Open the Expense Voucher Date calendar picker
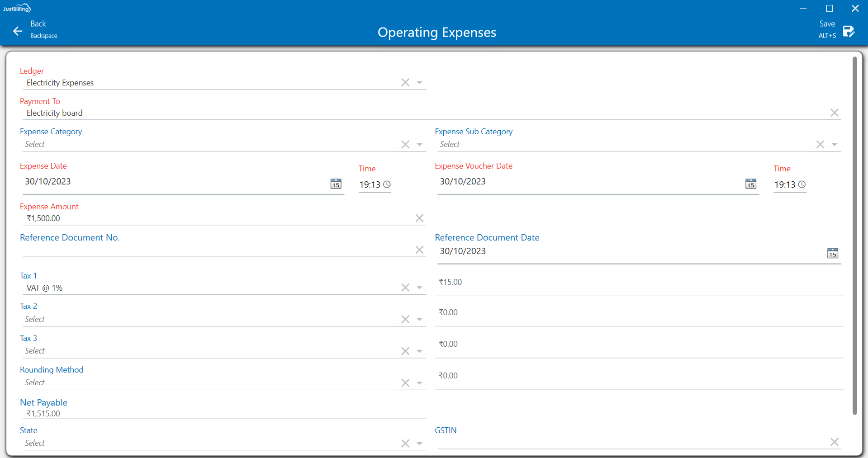The height and width of the screenshot is (458, 868). pyautogui.click(x=750, y=184)
